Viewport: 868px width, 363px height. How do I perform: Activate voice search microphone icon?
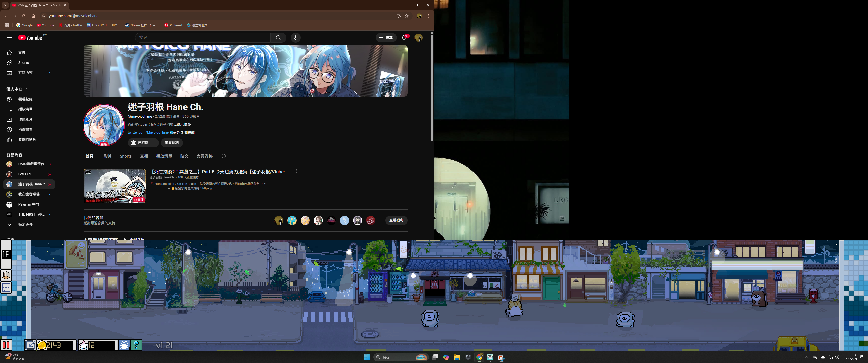296,37
